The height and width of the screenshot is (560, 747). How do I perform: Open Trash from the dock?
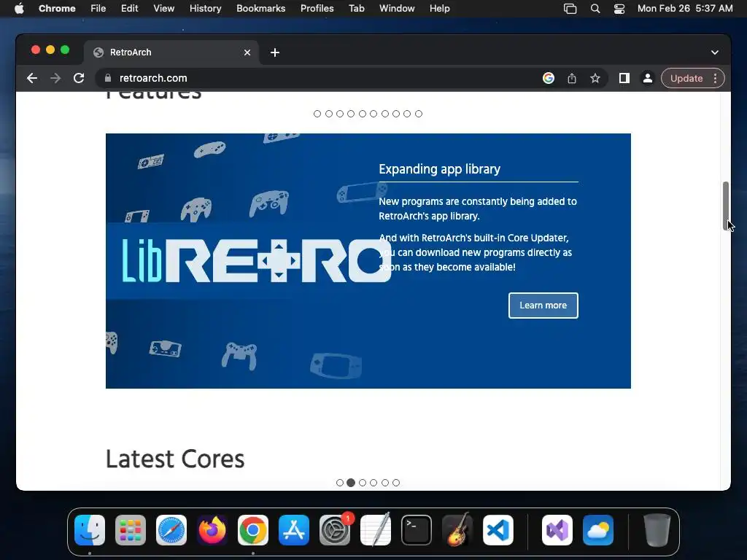pos(657,530)
